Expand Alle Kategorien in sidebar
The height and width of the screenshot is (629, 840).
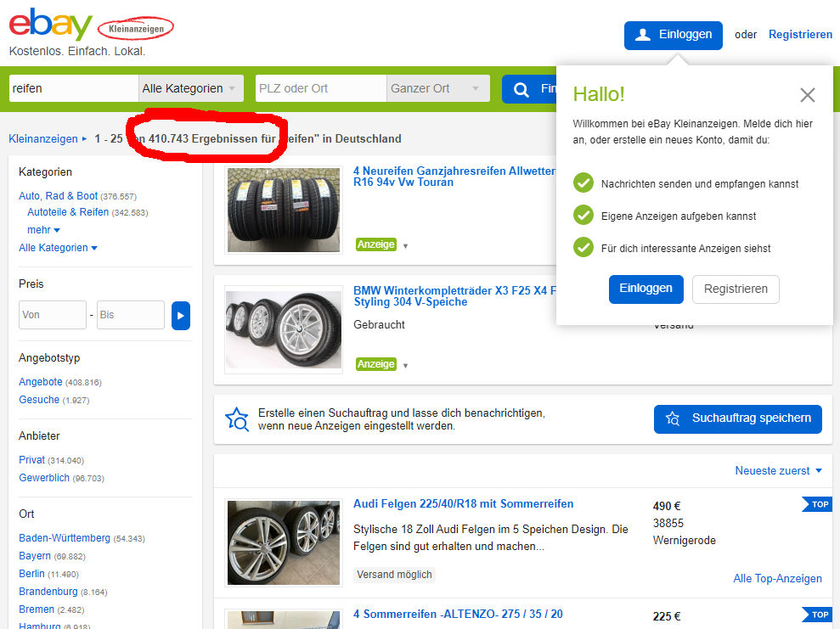pyautogui.click(x=58, y=248)
